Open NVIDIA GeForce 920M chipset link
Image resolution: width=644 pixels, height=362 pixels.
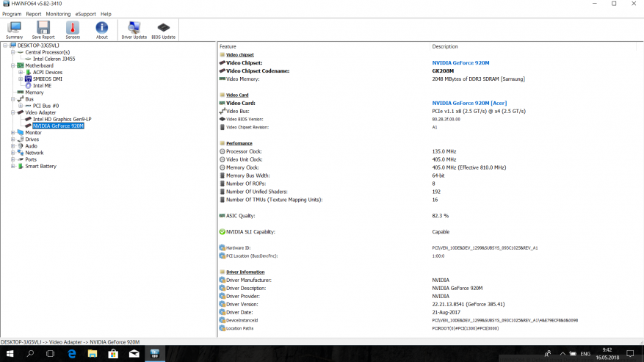[460, 63]
